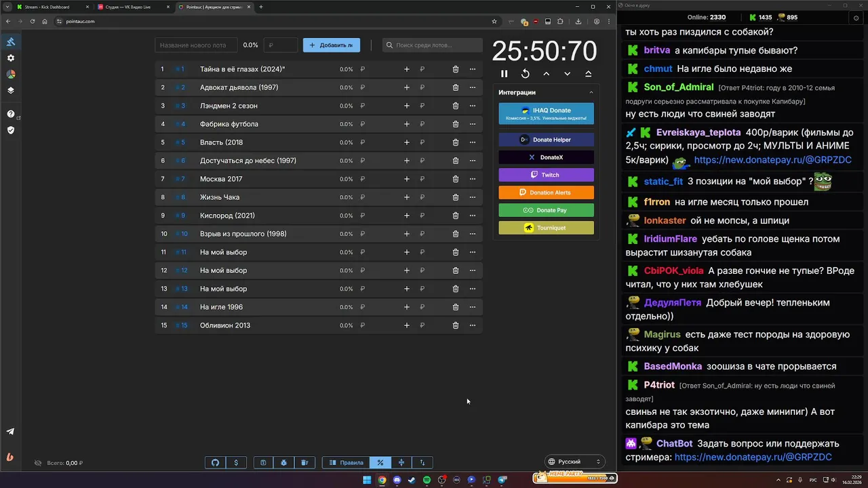Open the pie chart wheel sidebar icon
868x488 pixels.
tap(11, 74)
